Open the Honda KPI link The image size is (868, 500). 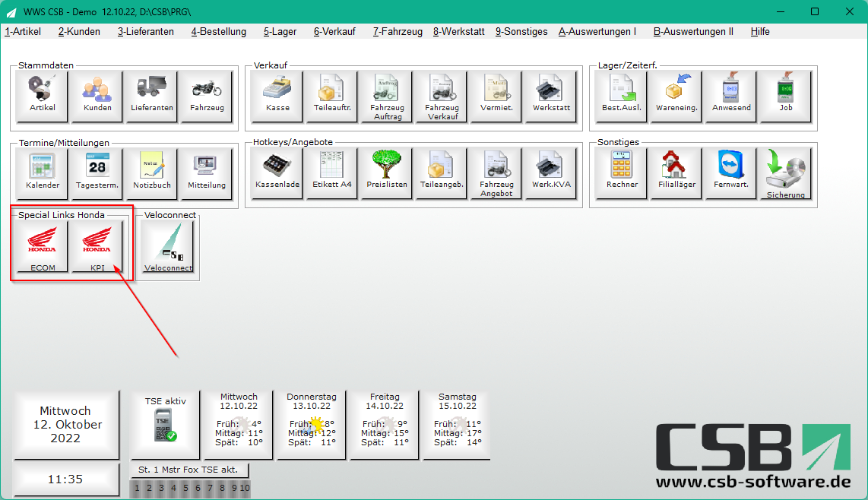97,247
